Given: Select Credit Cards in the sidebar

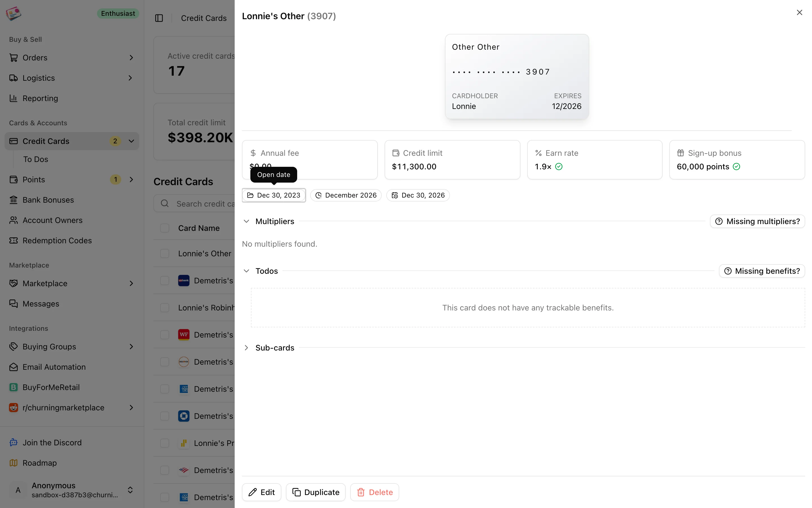Looking at the screenshot, I should click(72, 141).
